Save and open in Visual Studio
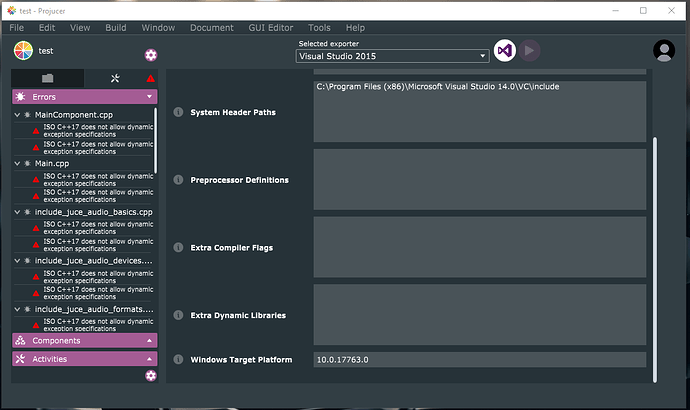The height and width of the screenshot is (410, 690). click(x=505, y=51)
